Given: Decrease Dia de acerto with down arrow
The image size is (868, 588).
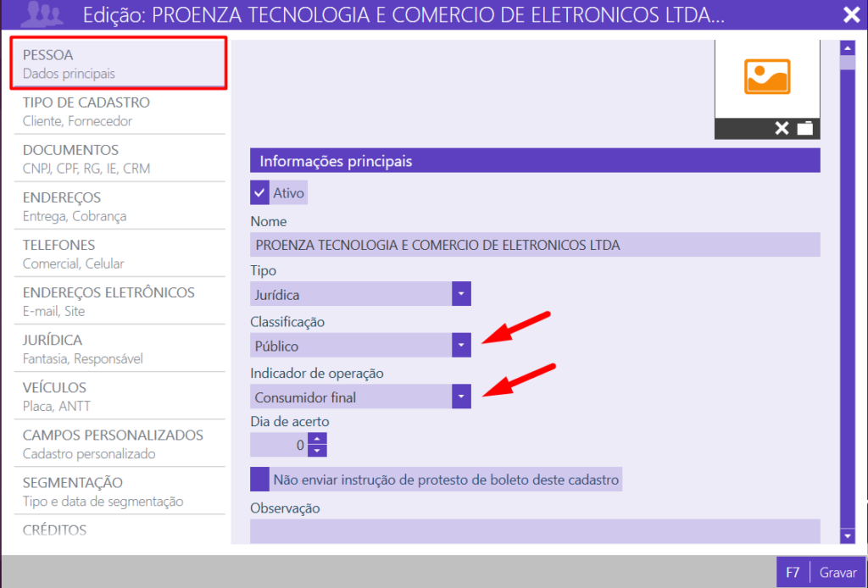Looking at the screenshot, I should pos(317,451).
